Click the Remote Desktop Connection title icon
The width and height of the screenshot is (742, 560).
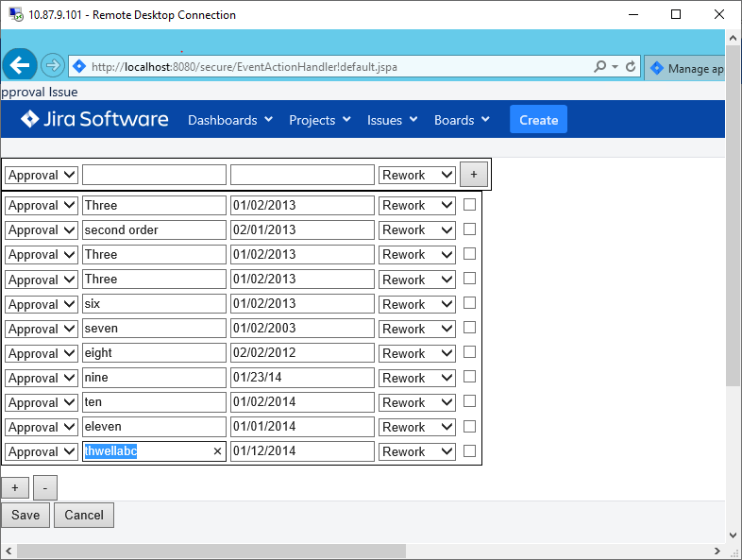point(16,15)
